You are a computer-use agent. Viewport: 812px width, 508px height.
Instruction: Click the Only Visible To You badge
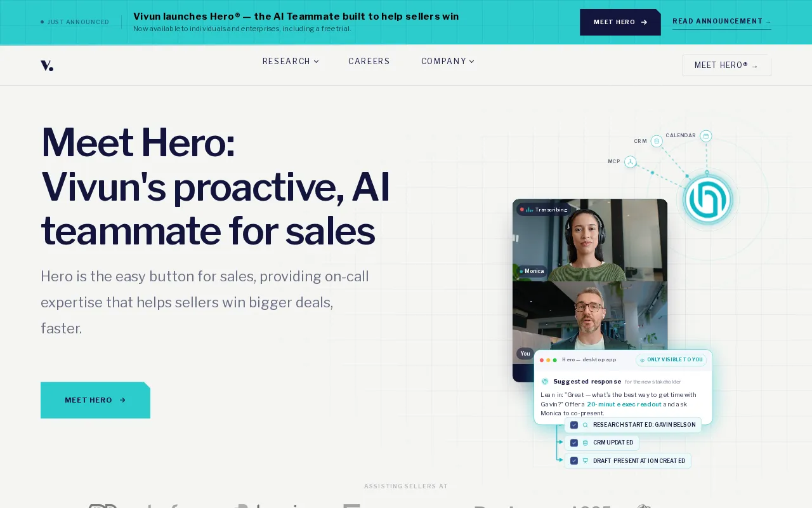click(671, 360)
